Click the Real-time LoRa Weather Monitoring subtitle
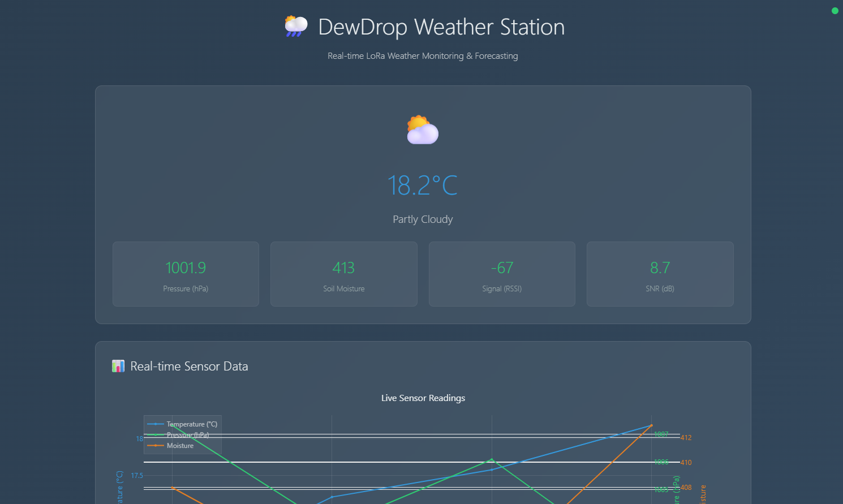 pos(423,55)
